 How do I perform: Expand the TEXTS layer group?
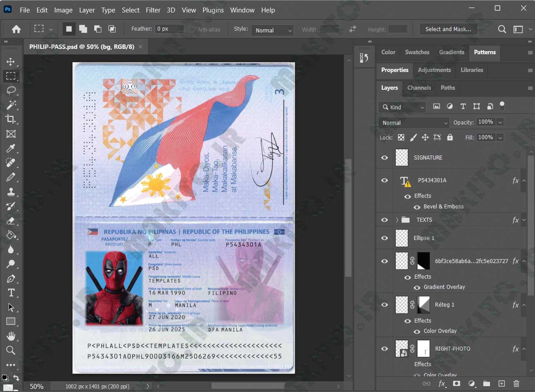(x=397, y=220)
